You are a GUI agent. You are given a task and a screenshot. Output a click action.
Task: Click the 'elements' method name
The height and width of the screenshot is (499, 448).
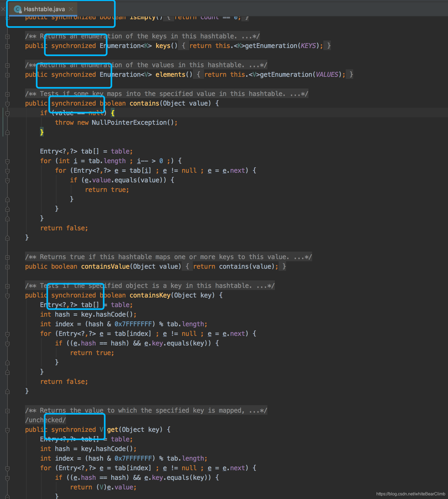coord(170,75)
